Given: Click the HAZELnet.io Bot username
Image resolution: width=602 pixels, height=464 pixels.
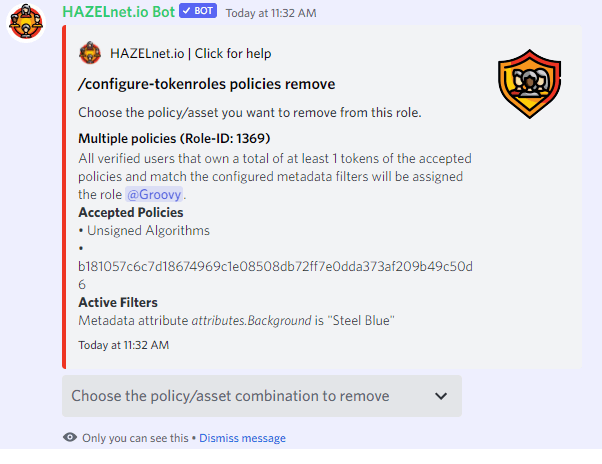Looking at the screenshot, I should [x=119, y=12].
